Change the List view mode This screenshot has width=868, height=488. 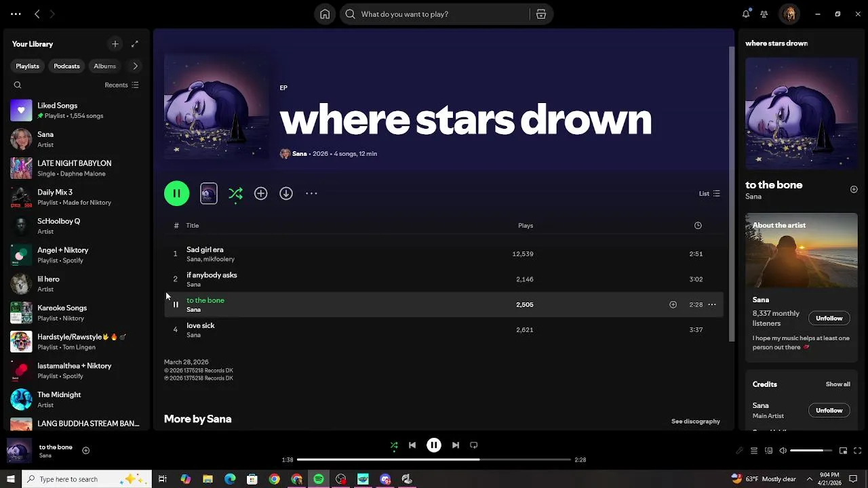point(709,194)
